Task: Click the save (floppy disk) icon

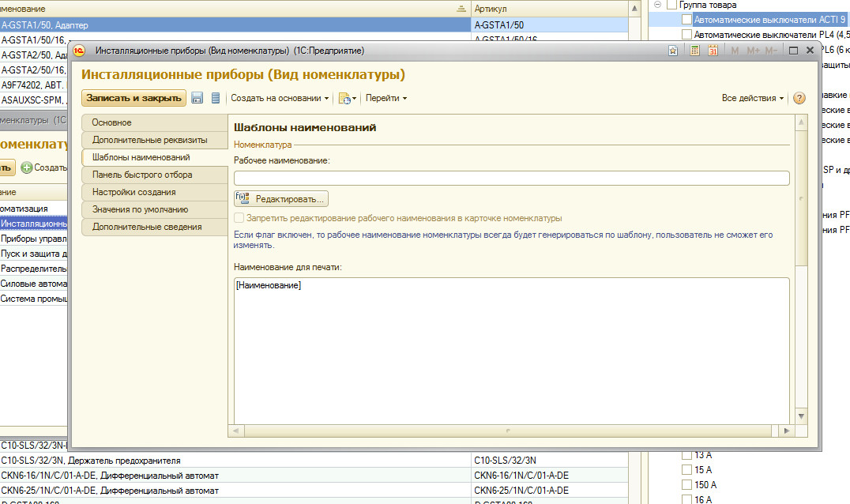Action: pyautogui.click(x=197, y=98)
